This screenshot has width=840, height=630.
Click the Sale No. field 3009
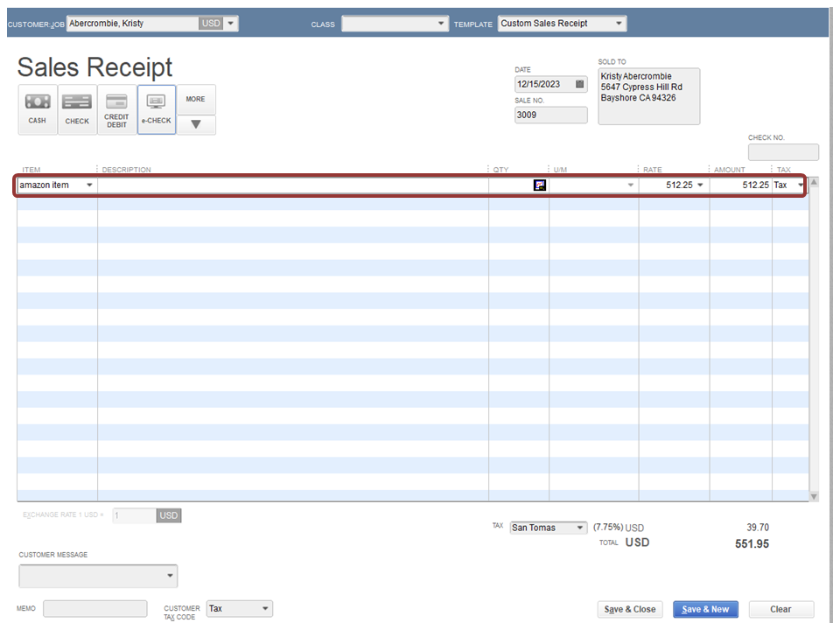(x=550, y=115)
